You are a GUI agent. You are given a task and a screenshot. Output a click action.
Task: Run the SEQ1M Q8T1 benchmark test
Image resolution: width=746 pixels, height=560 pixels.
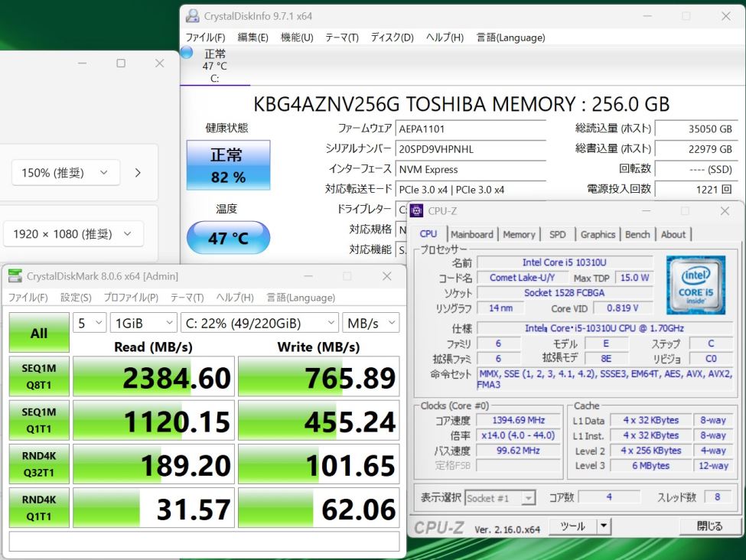click(38, 376)
